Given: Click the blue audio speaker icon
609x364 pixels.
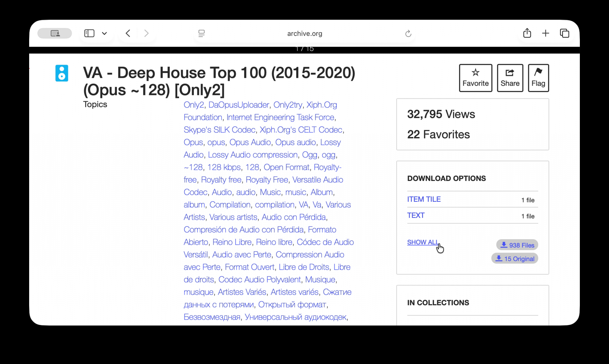Looking at the screenshot, I should (x=62, y=73).
